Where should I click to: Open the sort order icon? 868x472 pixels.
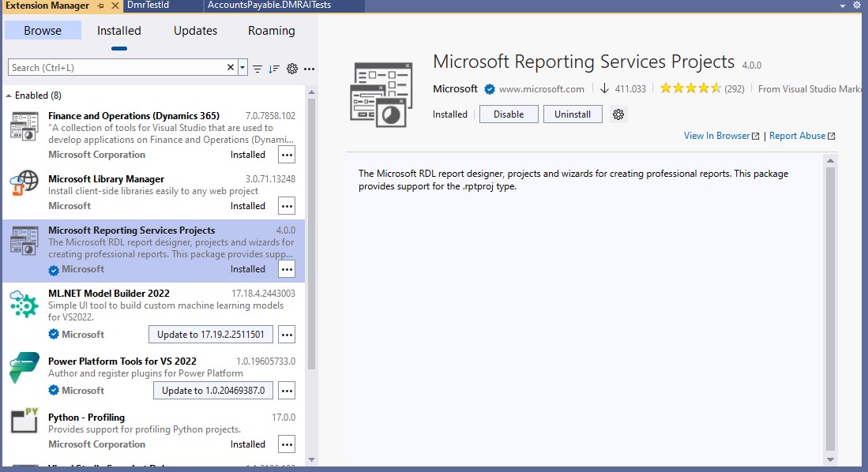pyautogui.click(x=274, y=69)
